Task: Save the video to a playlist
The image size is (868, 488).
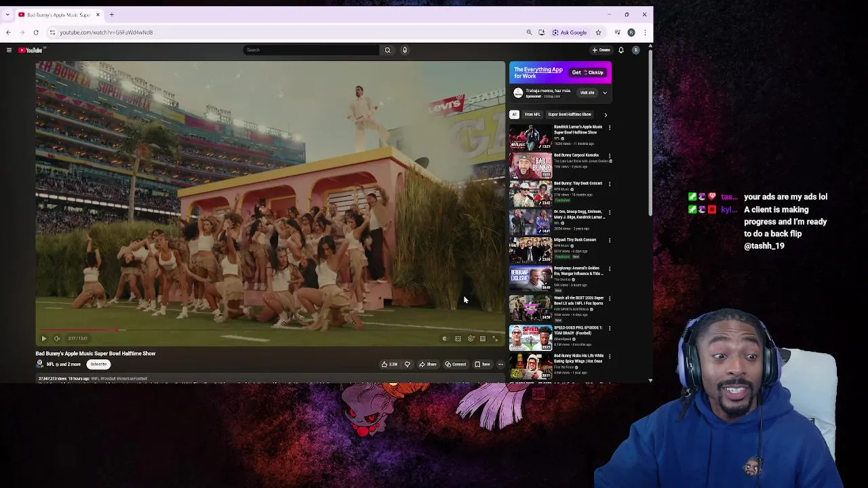Action: (482, 365)
